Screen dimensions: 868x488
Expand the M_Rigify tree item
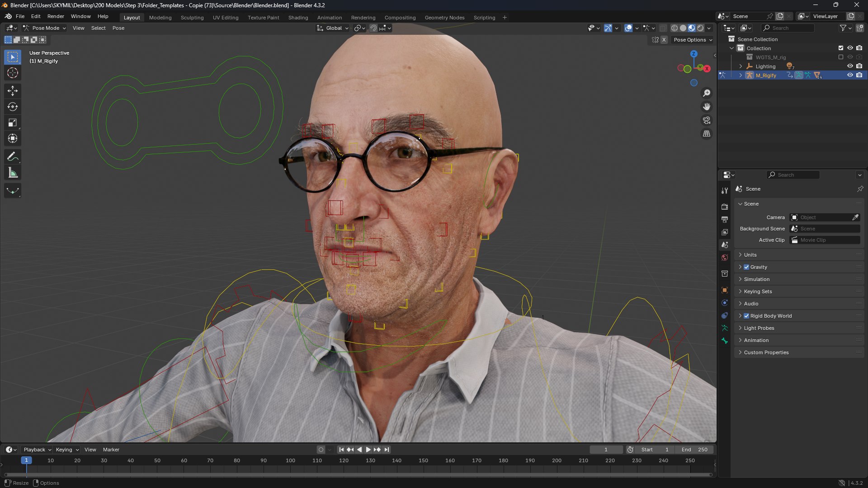741,75
